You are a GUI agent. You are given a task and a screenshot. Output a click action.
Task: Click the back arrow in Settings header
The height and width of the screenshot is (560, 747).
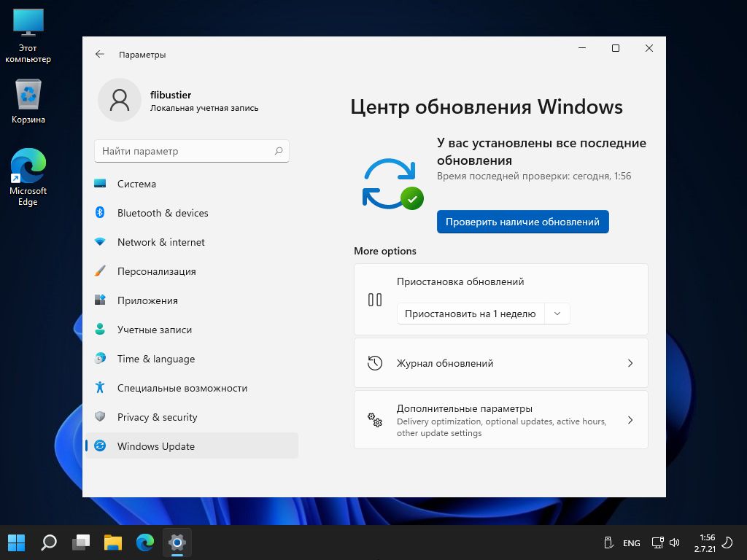pyautogui.click(x=100, y=55)
